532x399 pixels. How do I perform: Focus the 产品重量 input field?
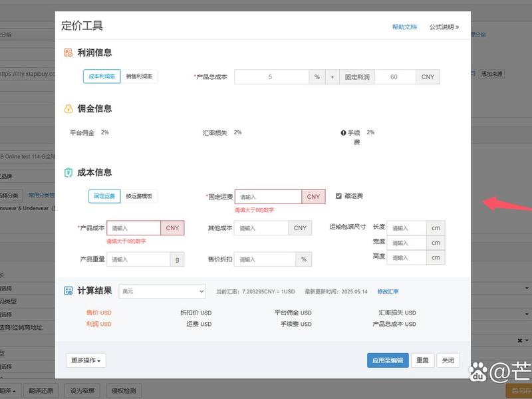[138, 259]
